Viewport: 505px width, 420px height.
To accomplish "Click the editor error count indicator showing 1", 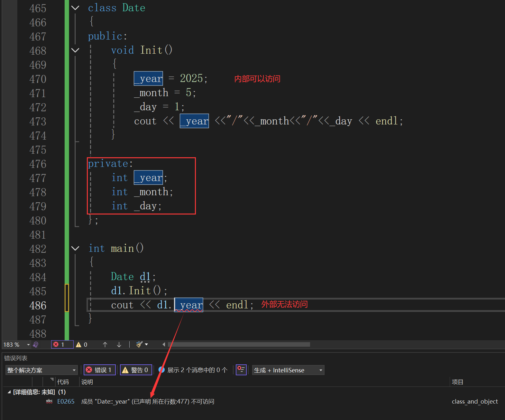I will (62, 345).
